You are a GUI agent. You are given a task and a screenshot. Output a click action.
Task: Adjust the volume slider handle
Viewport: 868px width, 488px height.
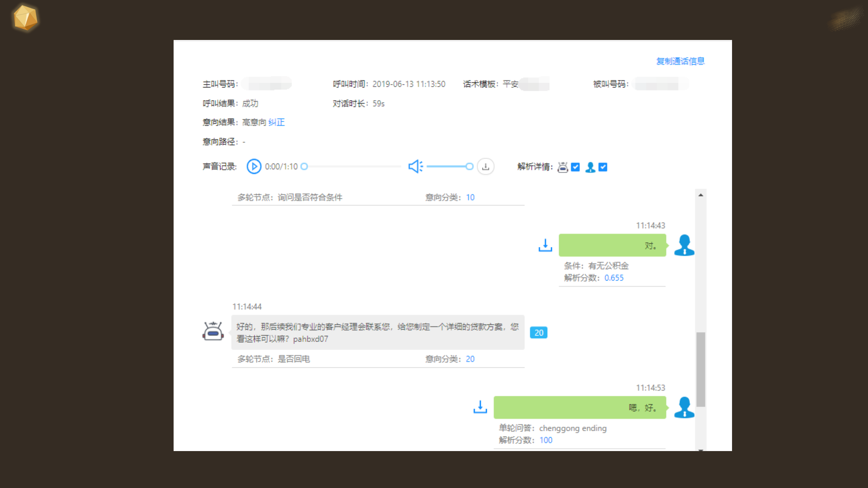point(469,166)
